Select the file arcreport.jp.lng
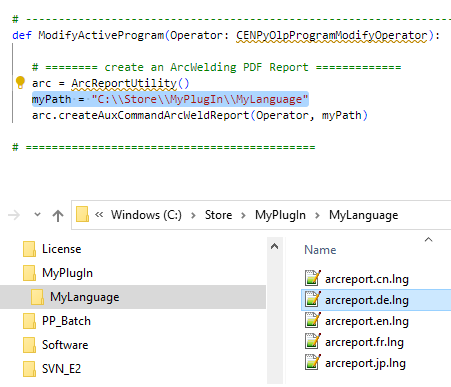 [365, 363]
